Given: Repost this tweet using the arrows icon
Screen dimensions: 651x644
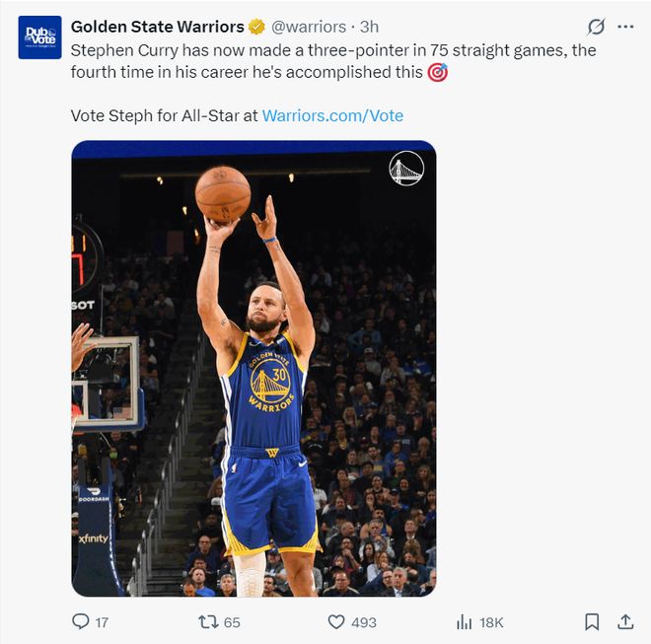Looking at the screenshot, I should pyautogui.click(x=207, y=621).
